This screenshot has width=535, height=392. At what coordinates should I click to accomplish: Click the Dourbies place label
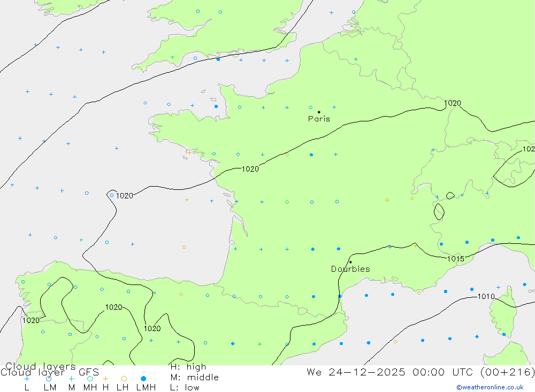[x=350, y=269]
